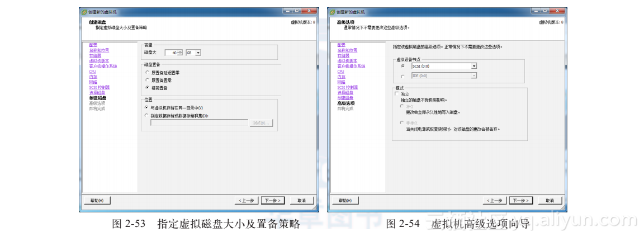Click 取消 button in the 高级选项 window
644x237 pixels.
pos(550,201)
